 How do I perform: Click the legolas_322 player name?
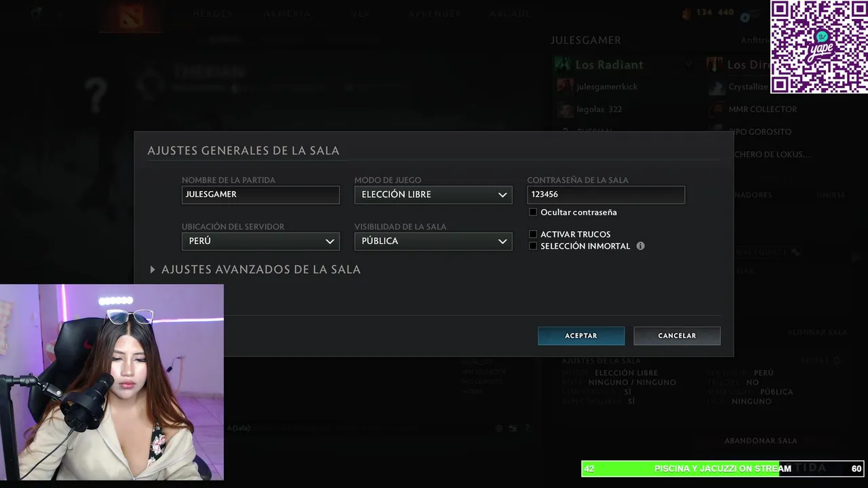[x=599, y=109]
